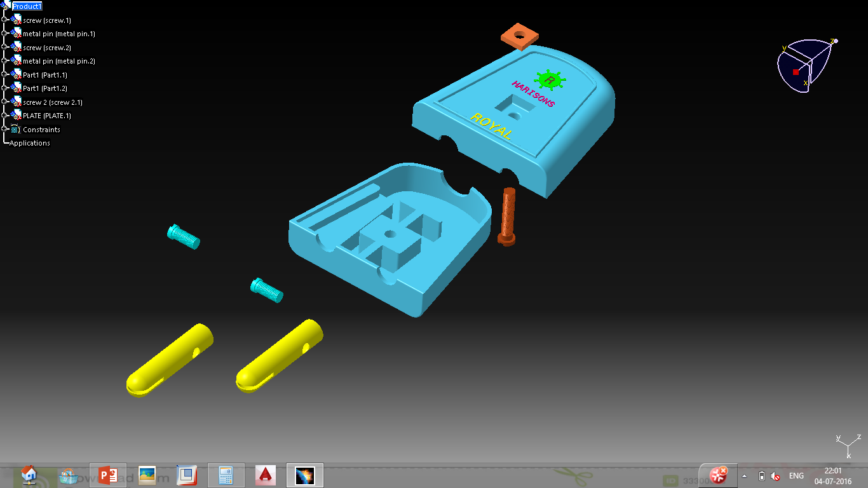Image resolution: width=868 pixels, height=488 pixels.
Task: Expand the metal pin (metal pin.2) node
Action: pyautogui.click(x=4, y=60)
